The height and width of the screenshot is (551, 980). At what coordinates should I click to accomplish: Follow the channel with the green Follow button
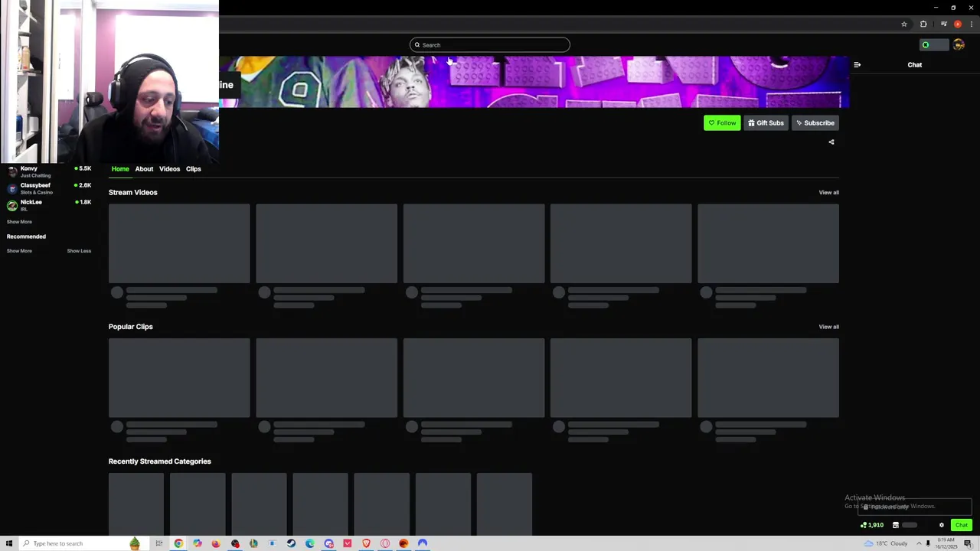coord(722,122)
